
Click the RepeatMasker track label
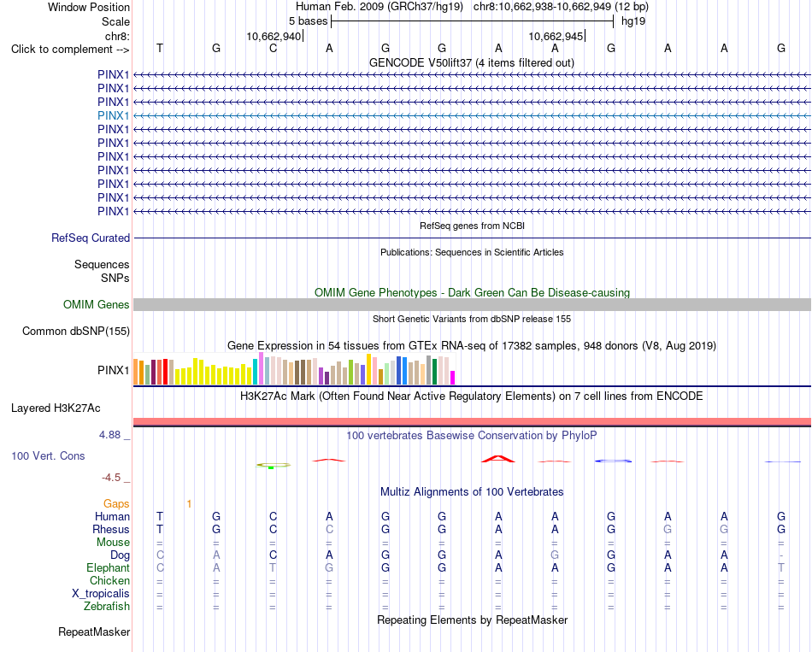click(x=94, y=631)
